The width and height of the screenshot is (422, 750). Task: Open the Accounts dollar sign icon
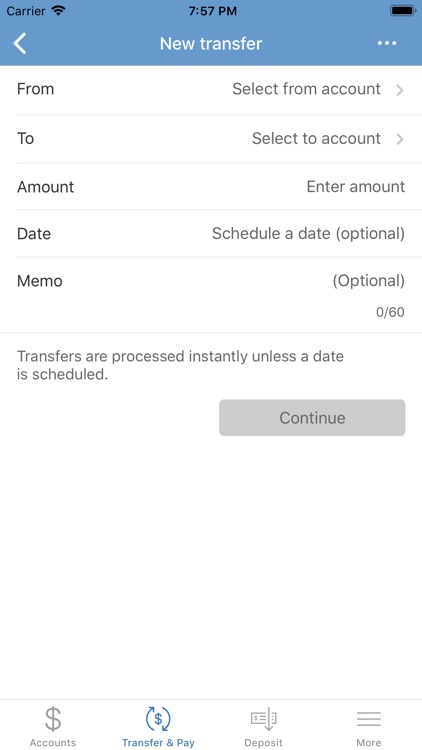click(53, 719)
